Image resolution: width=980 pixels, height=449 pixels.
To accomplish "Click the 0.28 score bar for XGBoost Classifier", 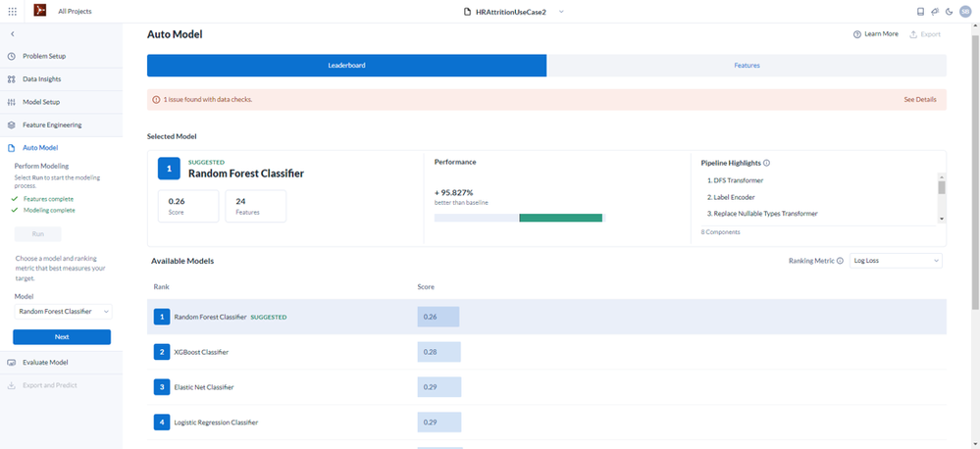I will tap(438, 352).
